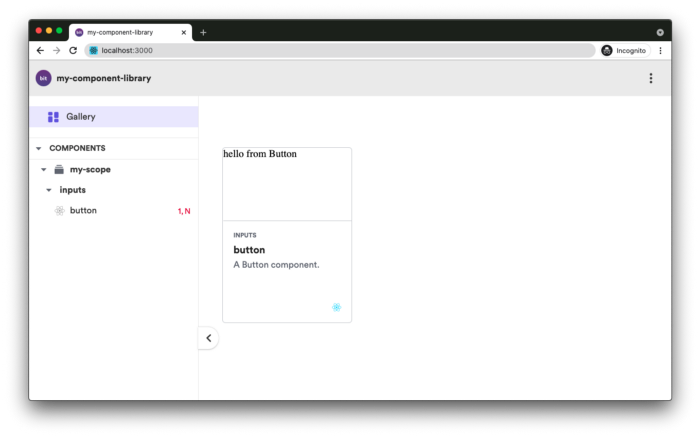Collapse the my-scope tree node
700x438 pixels.
pos(44,169)
